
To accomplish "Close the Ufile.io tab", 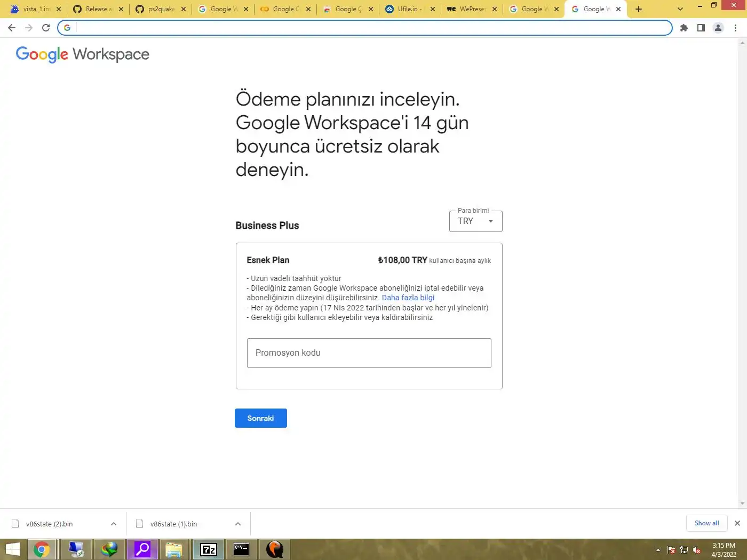I will (433, 9).
